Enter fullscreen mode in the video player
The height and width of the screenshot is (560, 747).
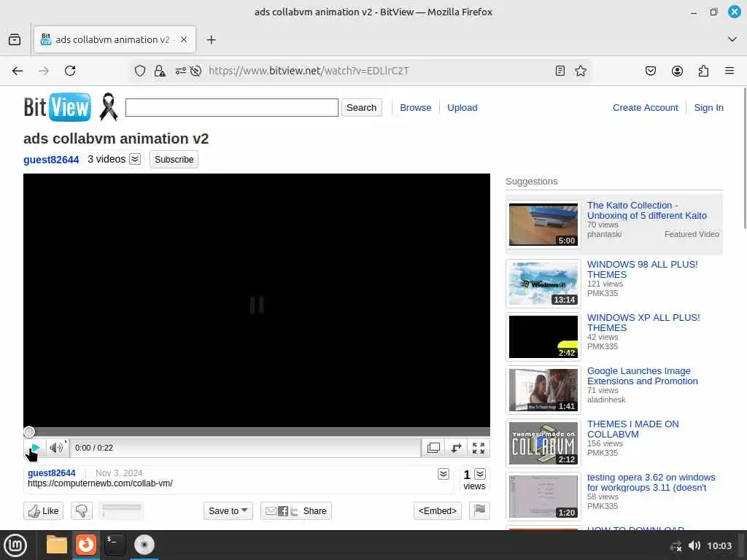479,448
